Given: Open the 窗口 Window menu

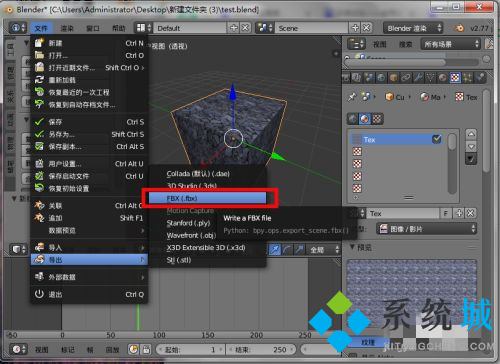Looking at the screenshot, I should 93,28.
